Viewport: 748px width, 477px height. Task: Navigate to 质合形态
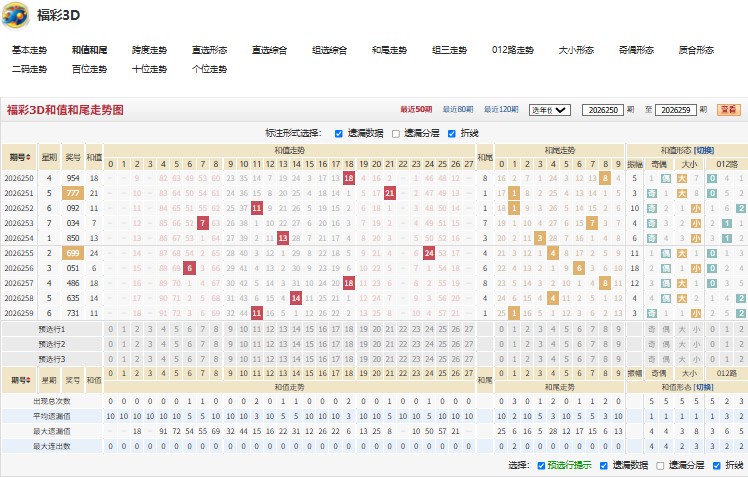point(696,50)
